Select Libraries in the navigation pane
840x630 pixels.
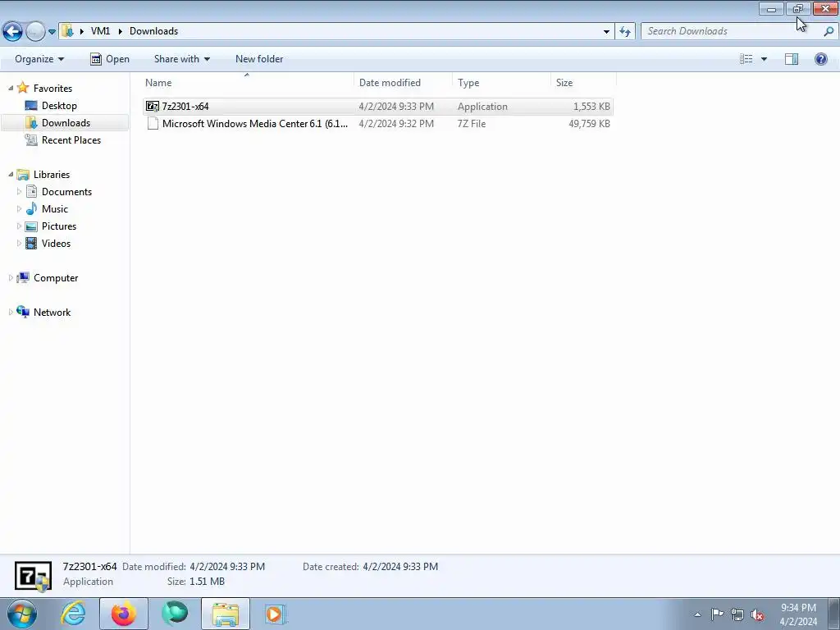52,174
